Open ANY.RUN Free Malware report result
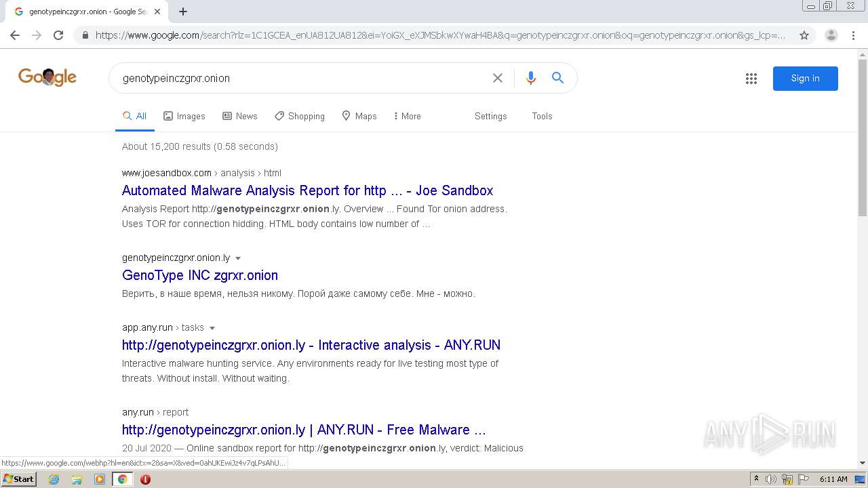This screenshot has width=868, height=488. click(304, 430)
